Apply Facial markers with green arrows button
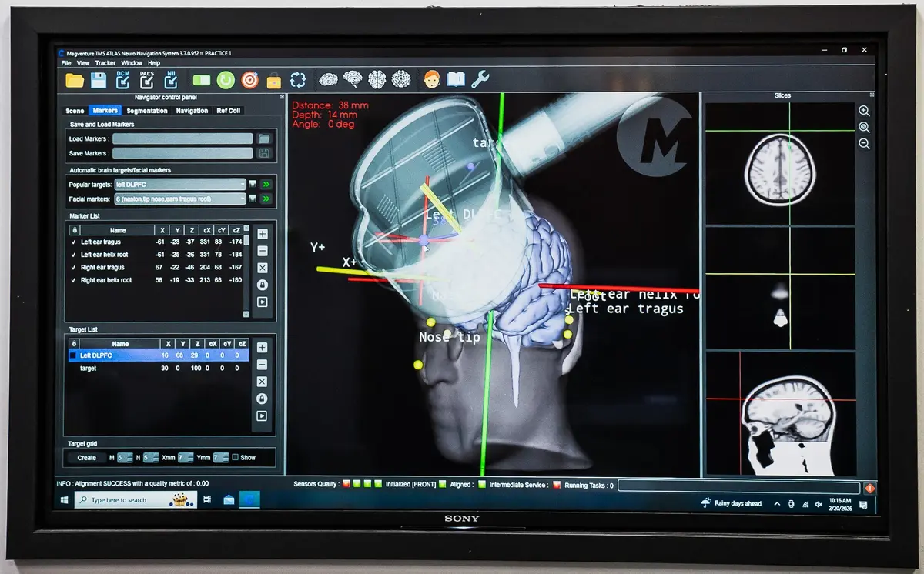Screen dimensions: 924x574 (266, 199)
